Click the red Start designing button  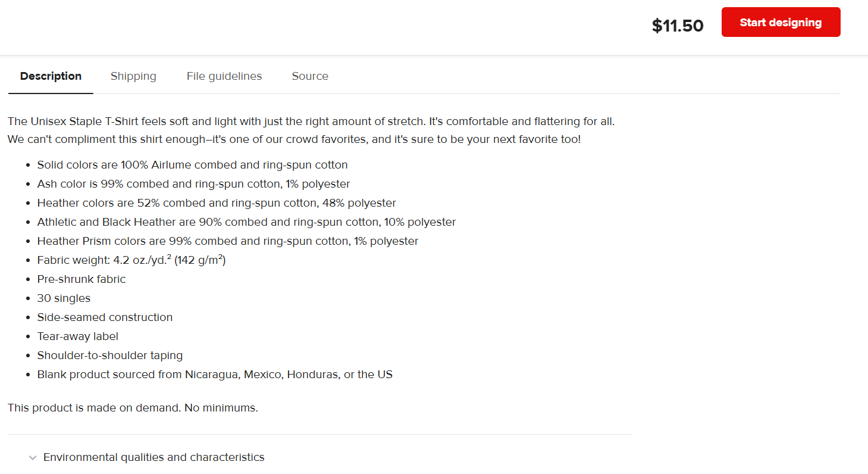pyautogui.click(x=781, y=22)
